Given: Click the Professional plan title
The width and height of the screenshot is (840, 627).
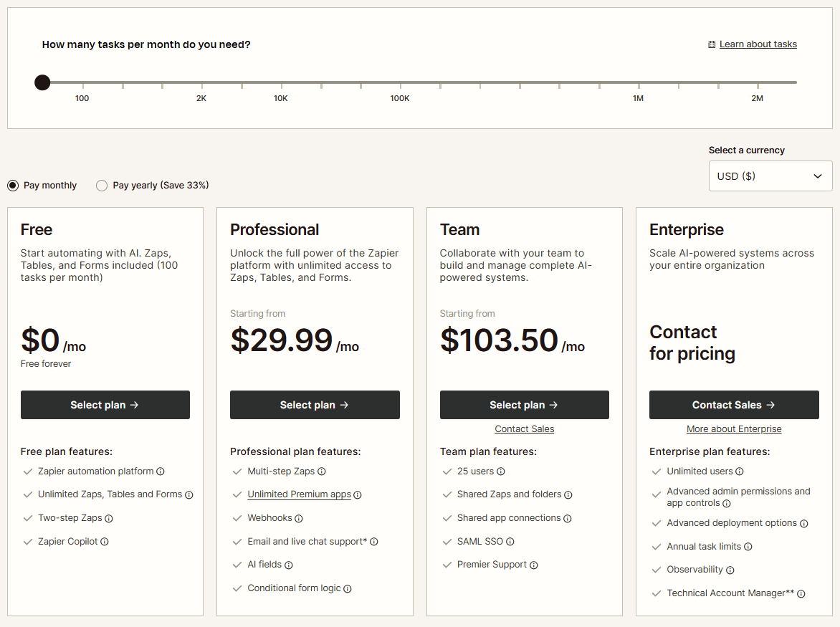Looking at the screenshot, I should coord(275,230).
